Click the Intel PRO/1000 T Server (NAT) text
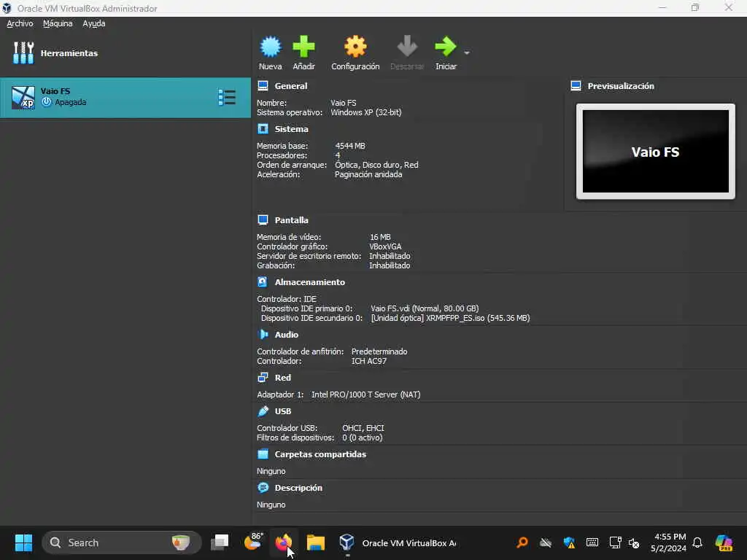 coord(366,394)
